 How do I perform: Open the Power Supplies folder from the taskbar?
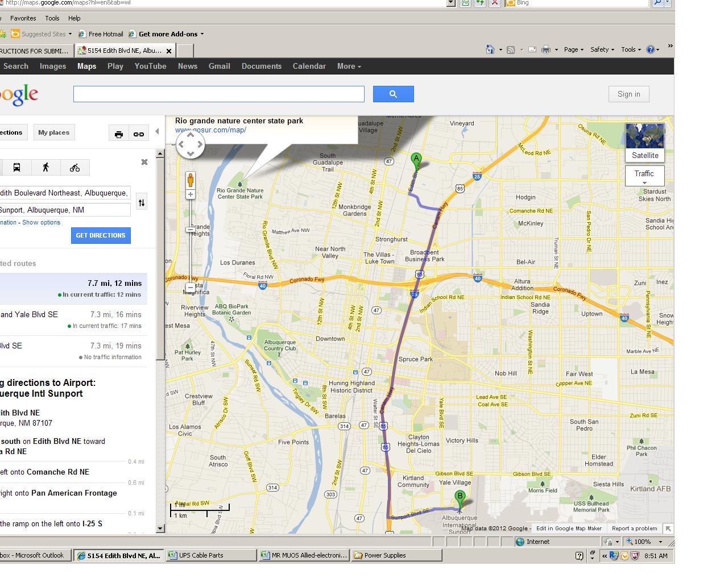(396, 555)
